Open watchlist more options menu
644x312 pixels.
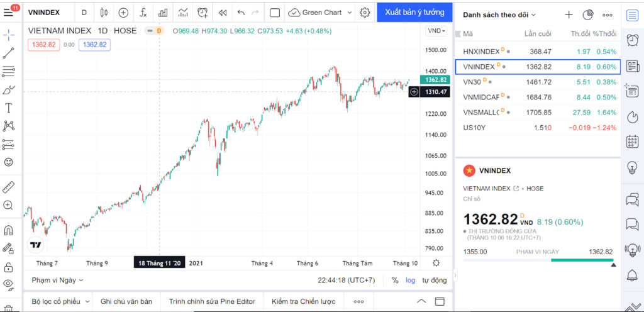click(608, 14)
